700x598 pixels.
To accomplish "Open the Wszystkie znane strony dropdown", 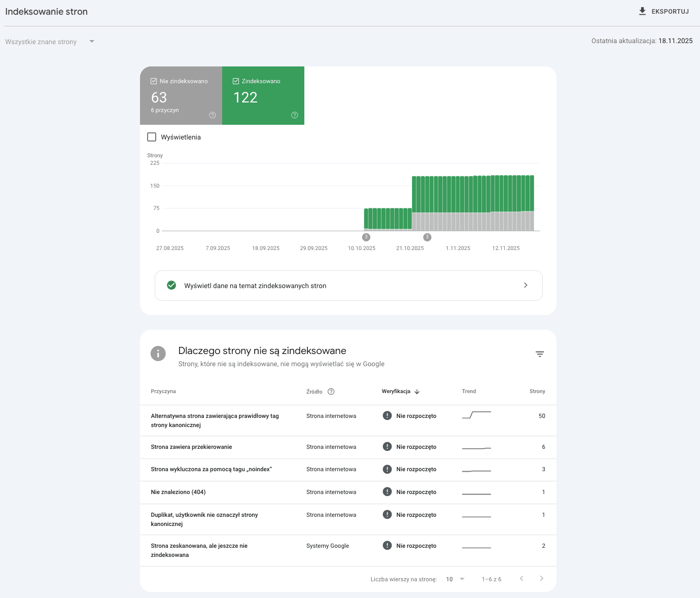I will [50, 42].
